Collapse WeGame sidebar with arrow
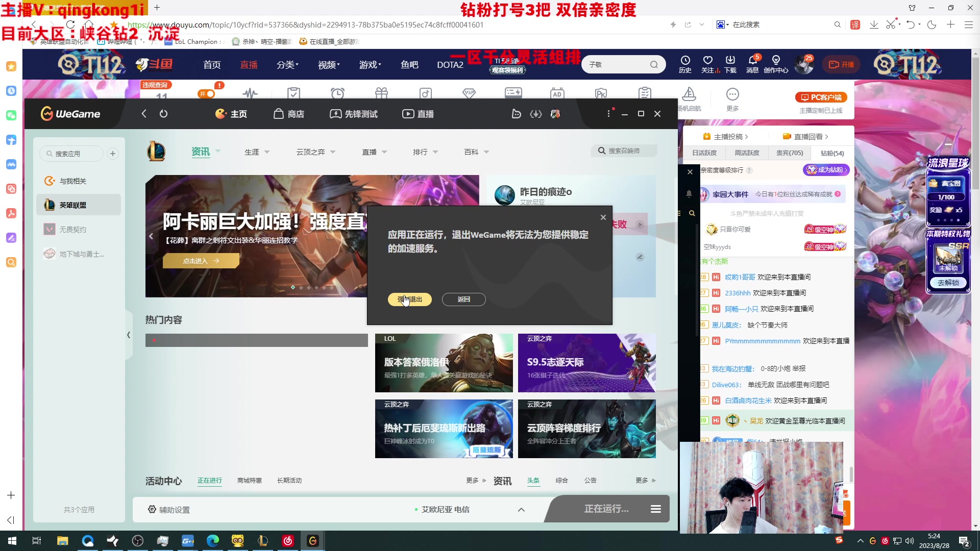The width and height of the screenshot is (980, 551). coord(129,335)
